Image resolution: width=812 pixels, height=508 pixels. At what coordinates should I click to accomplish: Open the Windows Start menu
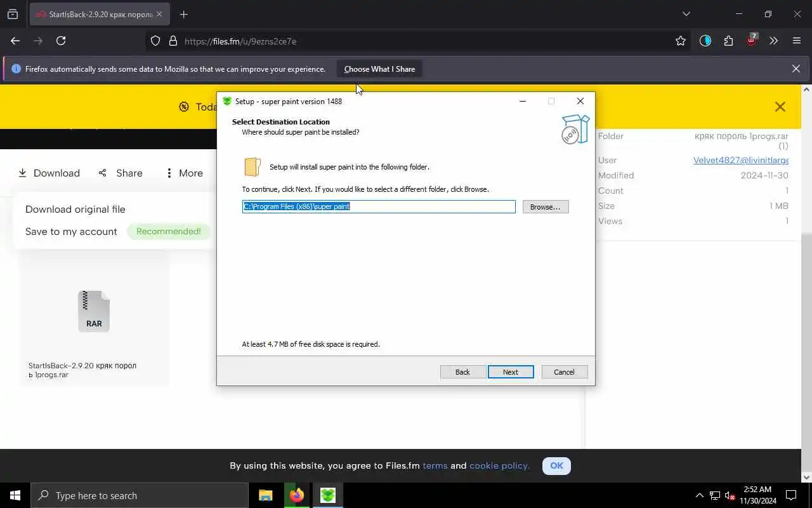pyautogui.click(x=15, y=495)
